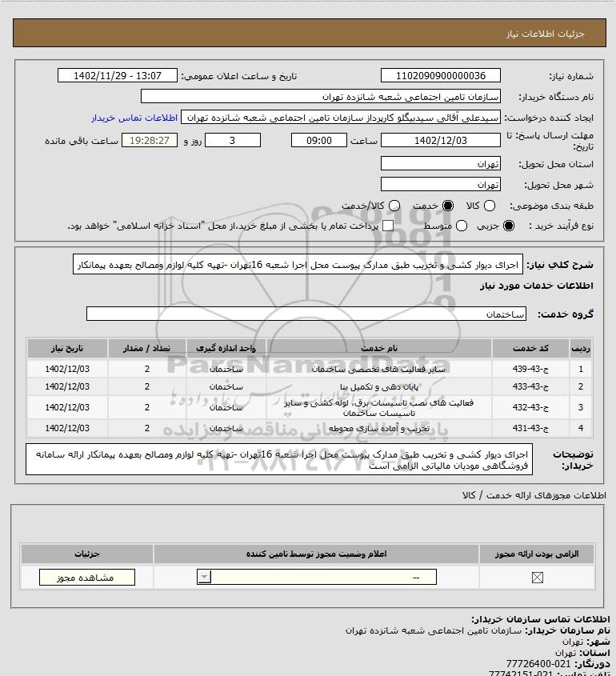Click the delivery province field تهران
This screenshot has height=676, width=616.
(441, 164)
